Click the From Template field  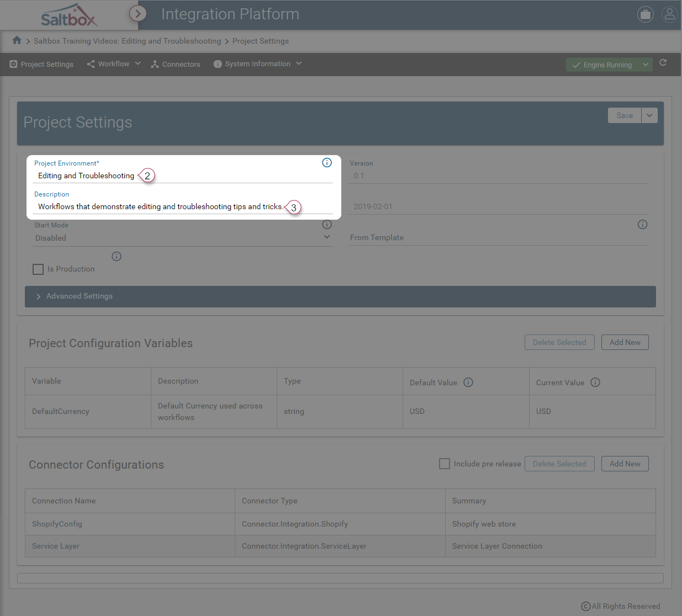point(499,237)
